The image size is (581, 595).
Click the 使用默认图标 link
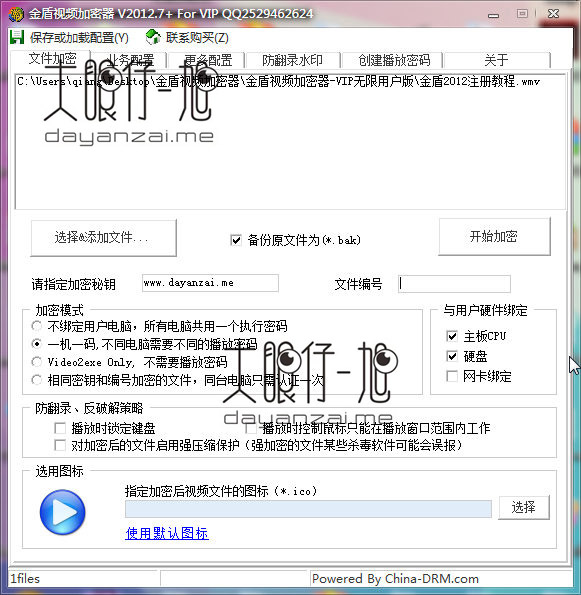tap(167, 534)
